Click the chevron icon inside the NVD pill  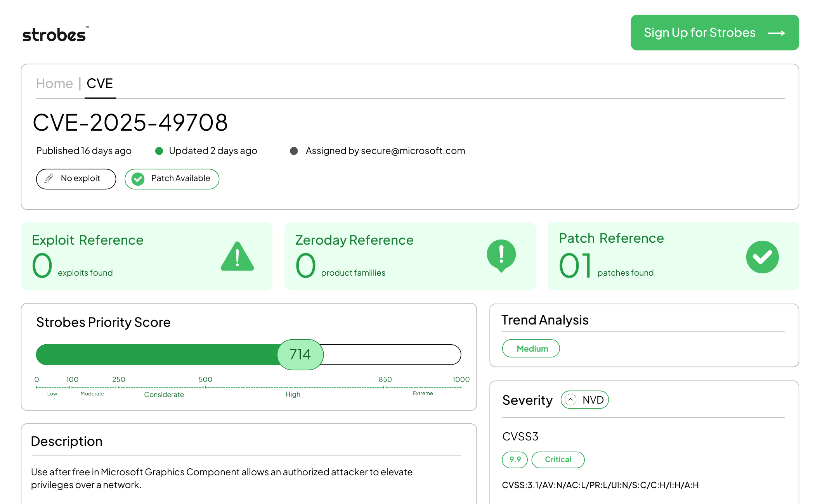click(570, 400)
